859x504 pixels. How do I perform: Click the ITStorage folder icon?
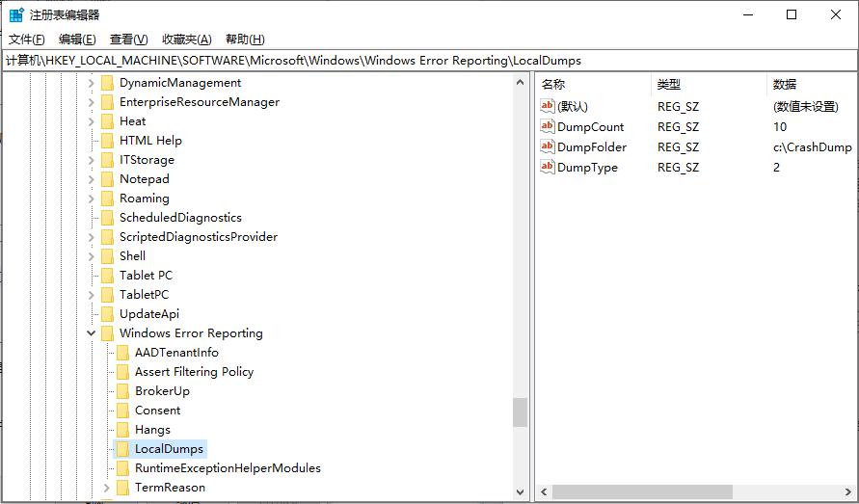pyautogui.click(x=107, y=160)
